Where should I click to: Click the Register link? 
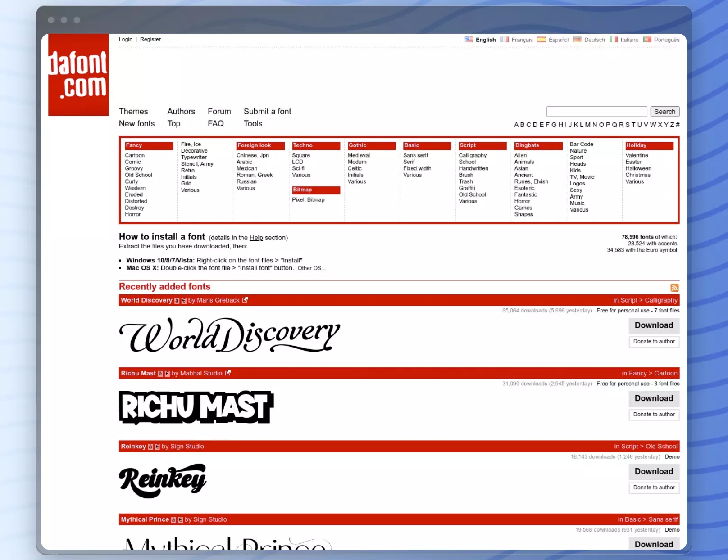(150, 40)
